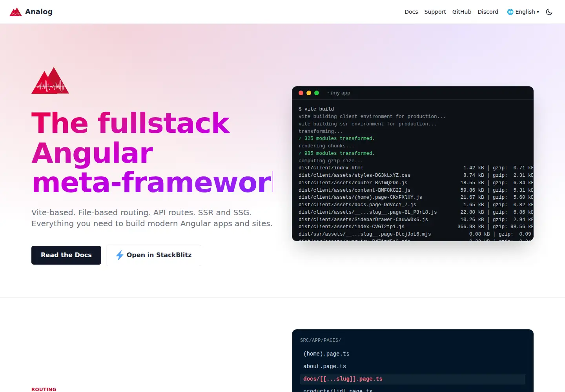Click the "Vite-based. File-based routing" tagline text
The height and width of the screenshot is (392, 565).
152,218
